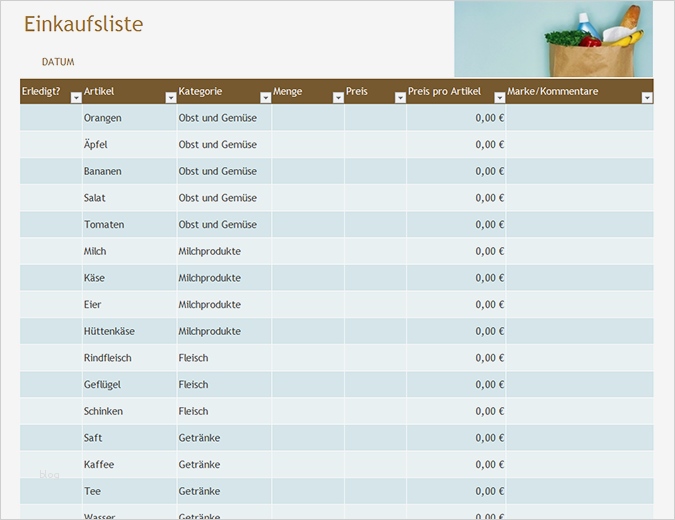Select the Eier cell
The image size is (675, 520).
[x=129, y=304]
